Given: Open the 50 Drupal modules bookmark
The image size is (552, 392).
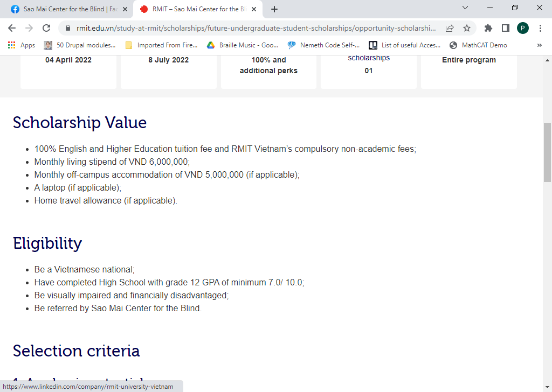Looking at the screenshot, I should 80,45.
